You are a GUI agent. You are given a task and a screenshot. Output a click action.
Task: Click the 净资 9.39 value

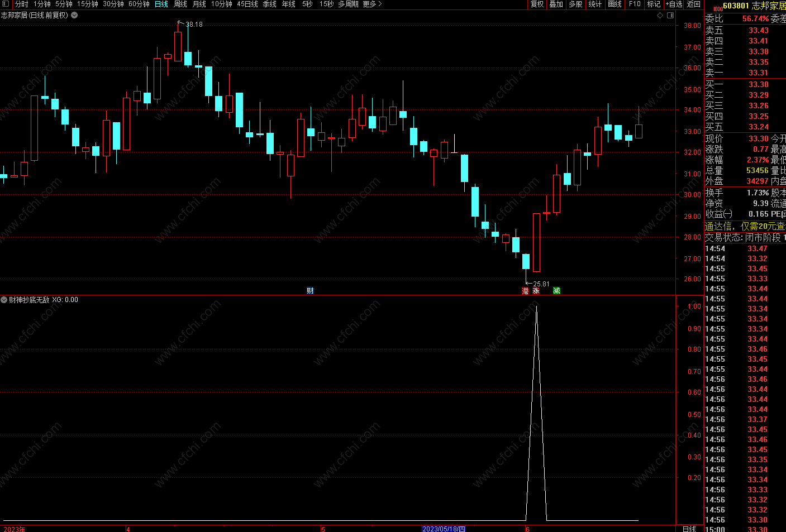click(x=760, y=203)
